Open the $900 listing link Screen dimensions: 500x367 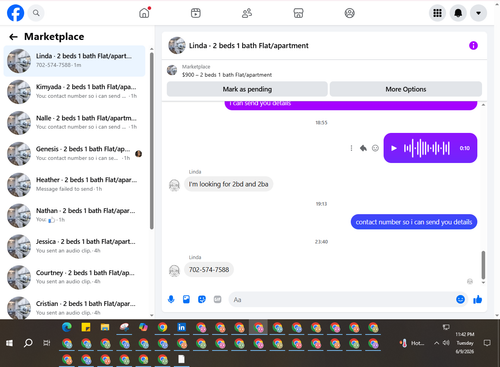click(x=227, y=75)
